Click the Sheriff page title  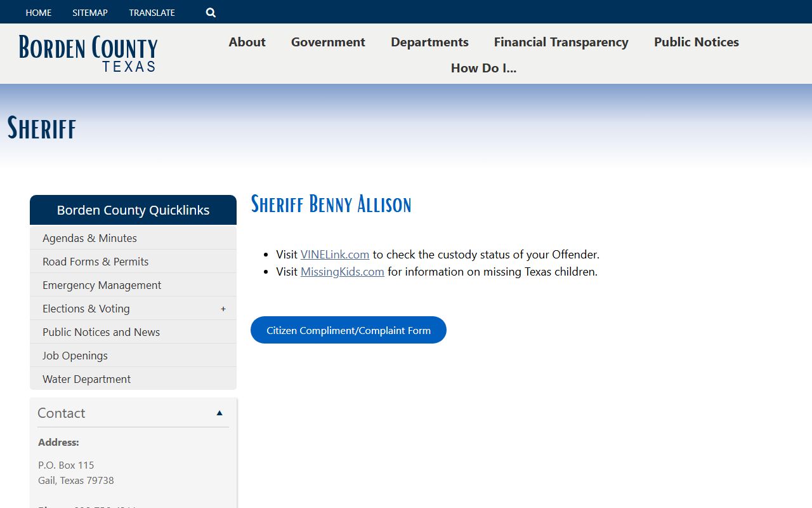[x=42, y=128]
